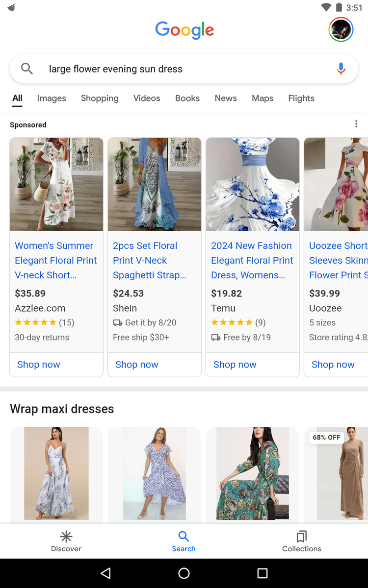Select the Videos tab
The image size is (368, 588).
pos(147,98)
